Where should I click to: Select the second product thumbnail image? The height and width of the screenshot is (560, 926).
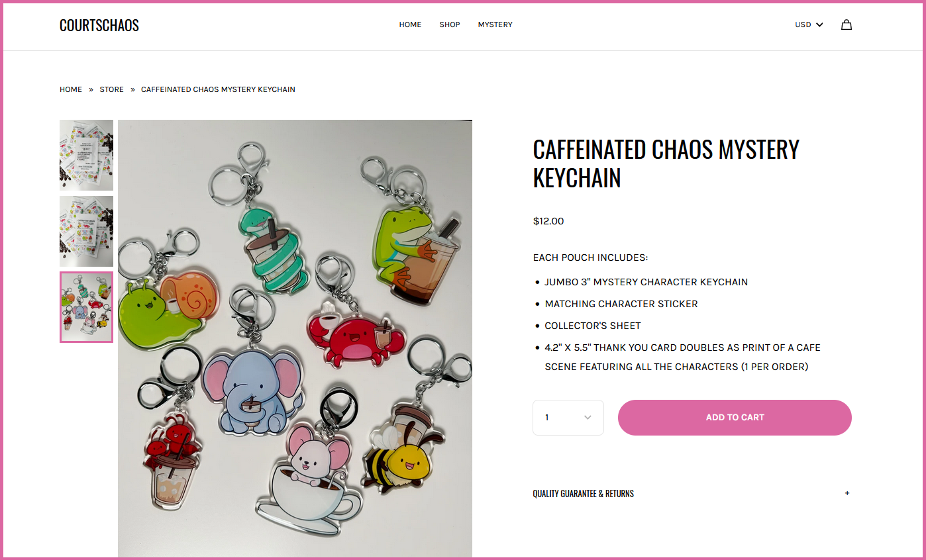[x=86, y=231]
